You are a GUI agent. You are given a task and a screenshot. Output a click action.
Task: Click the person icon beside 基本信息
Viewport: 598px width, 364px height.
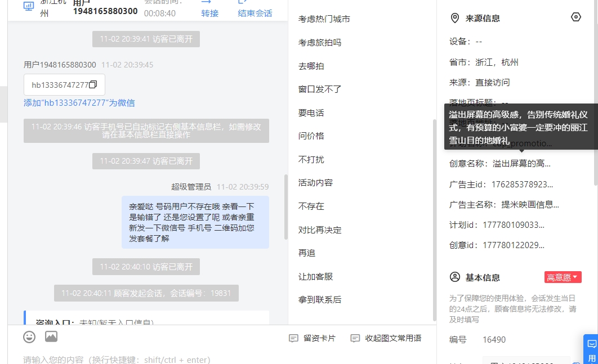coord(455,277)
